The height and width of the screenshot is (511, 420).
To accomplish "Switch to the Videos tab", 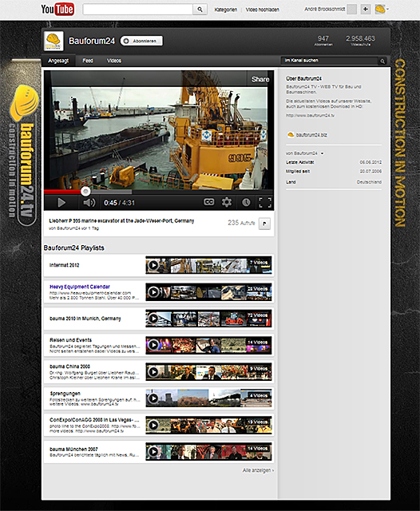I will [114, 61].
